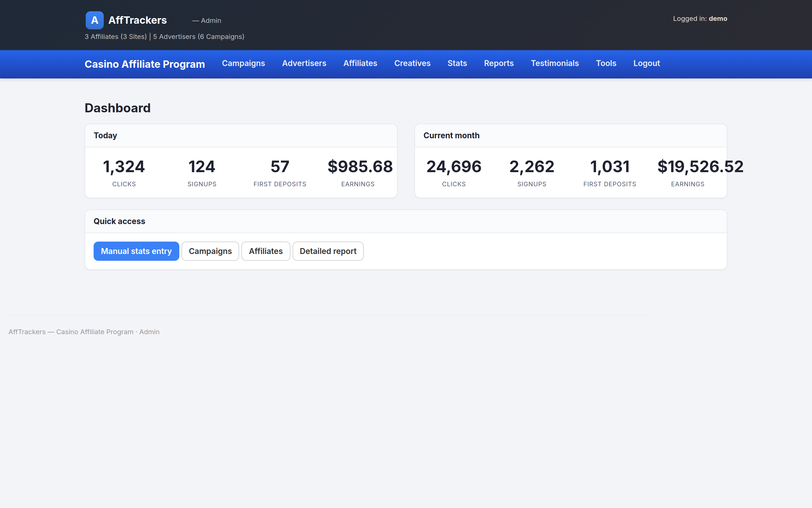Click current month earnings $19,526.52
The width and height of the screenshot is (812, 508).
(x=700, y=167)
